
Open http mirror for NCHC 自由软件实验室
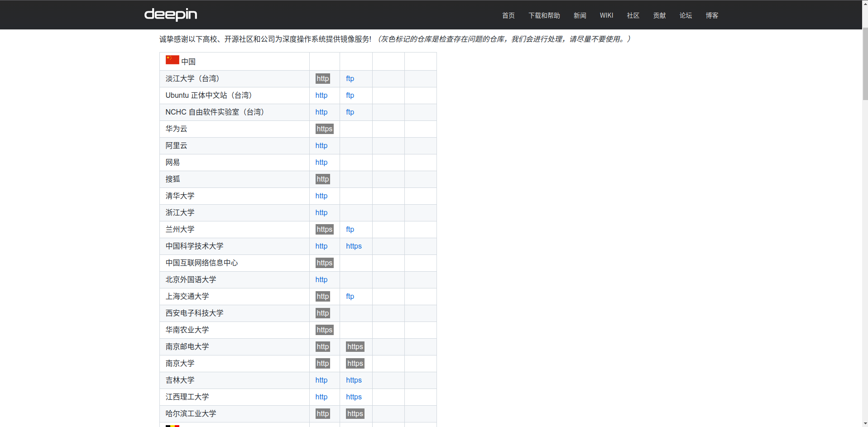[x=321, y=112]
